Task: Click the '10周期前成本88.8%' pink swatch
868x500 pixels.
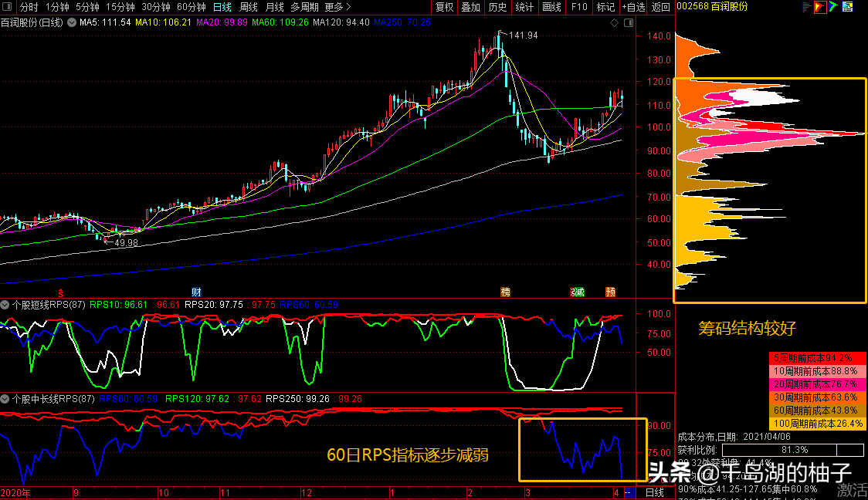Action: [x=818, y=371]
